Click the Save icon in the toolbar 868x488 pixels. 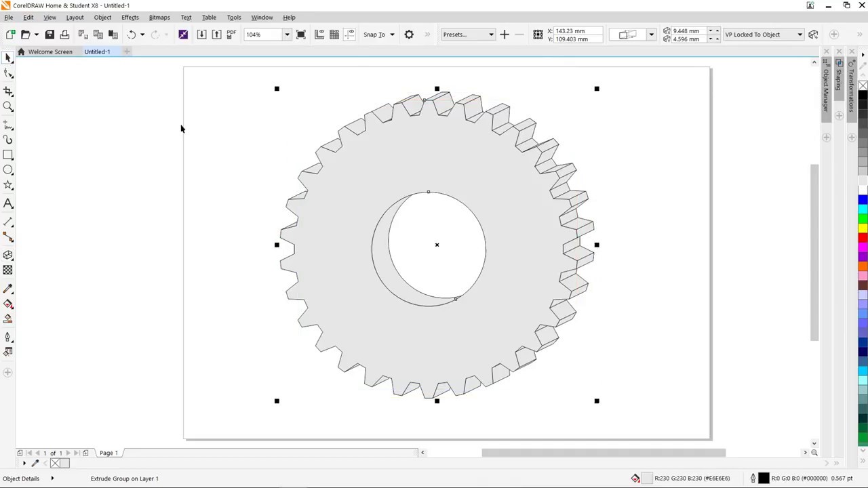pos(50,35)
